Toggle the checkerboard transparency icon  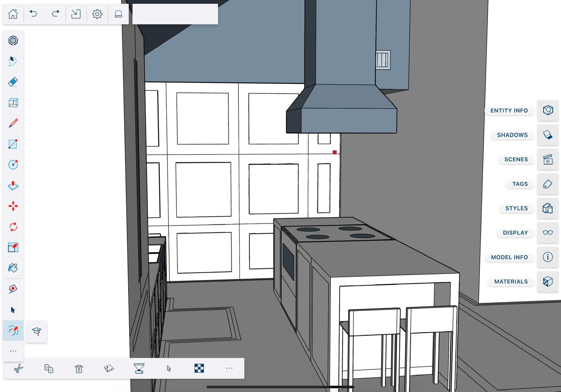coord(199,368)
